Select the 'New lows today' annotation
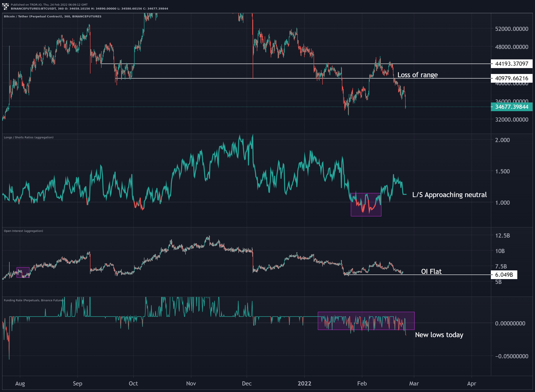 click(439, 335)
